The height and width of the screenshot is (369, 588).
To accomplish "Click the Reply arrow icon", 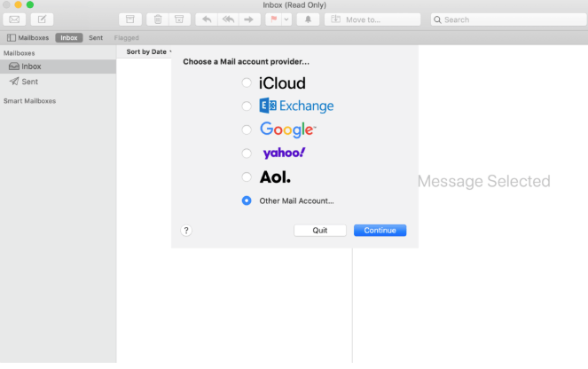I will pos(207,20).
